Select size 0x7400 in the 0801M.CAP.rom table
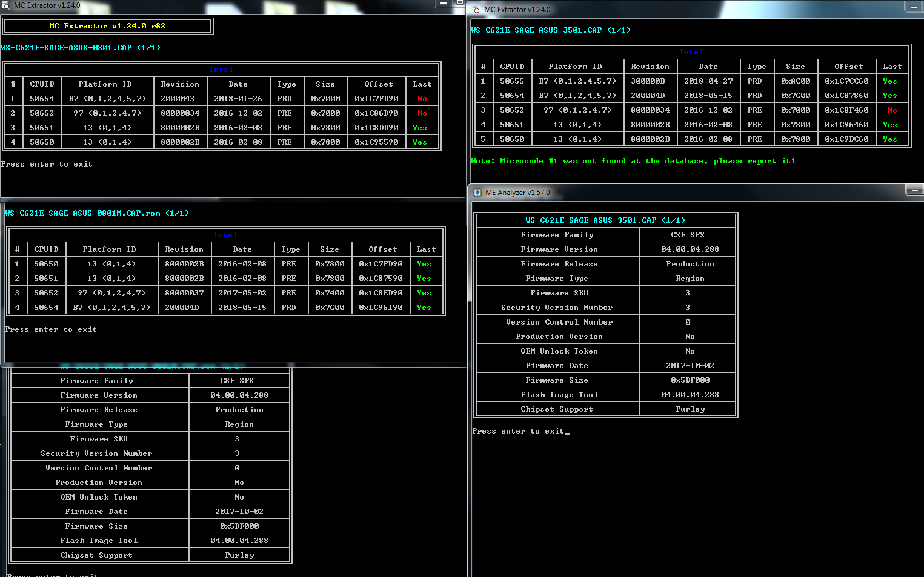Image resolution: width=924 pixels, height=577 pixels. (x=330, y=293)
